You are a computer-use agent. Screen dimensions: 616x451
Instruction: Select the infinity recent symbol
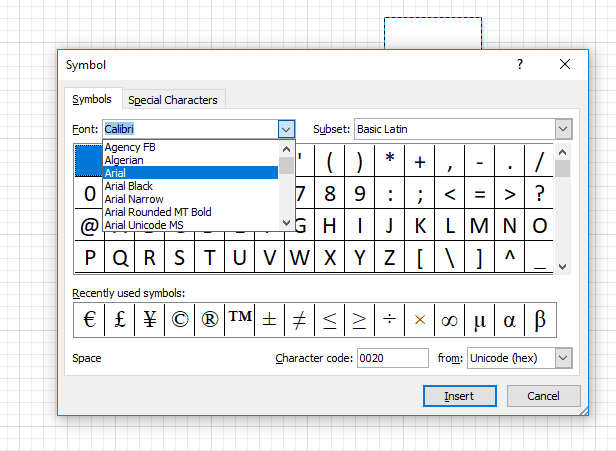click(449, 320)
